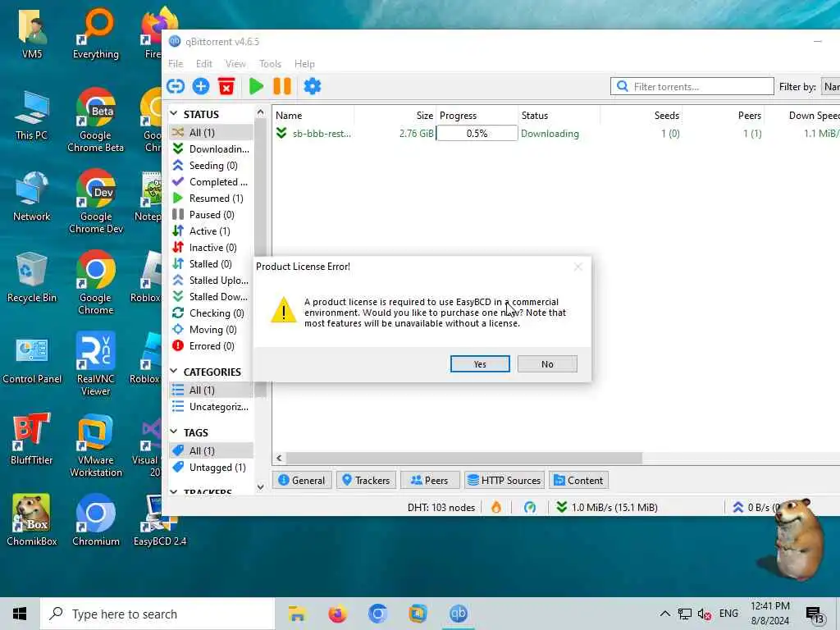
Task: Open the RealVNC Viewer desktop icon
Action: [95, 363]
